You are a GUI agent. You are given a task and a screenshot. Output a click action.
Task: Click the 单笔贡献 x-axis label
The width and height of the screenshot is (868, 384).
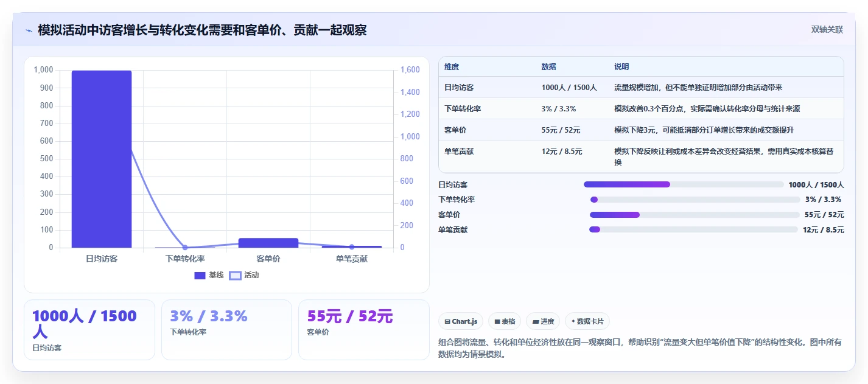point(352,259)
